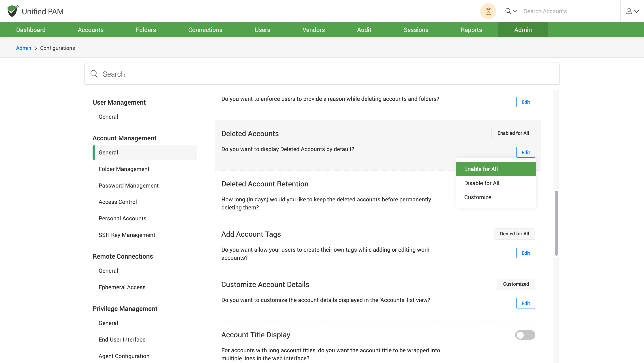The image size is (644, 363).
Task: Toggle the Account Title Display switch
Action: (x=525, y=335)
